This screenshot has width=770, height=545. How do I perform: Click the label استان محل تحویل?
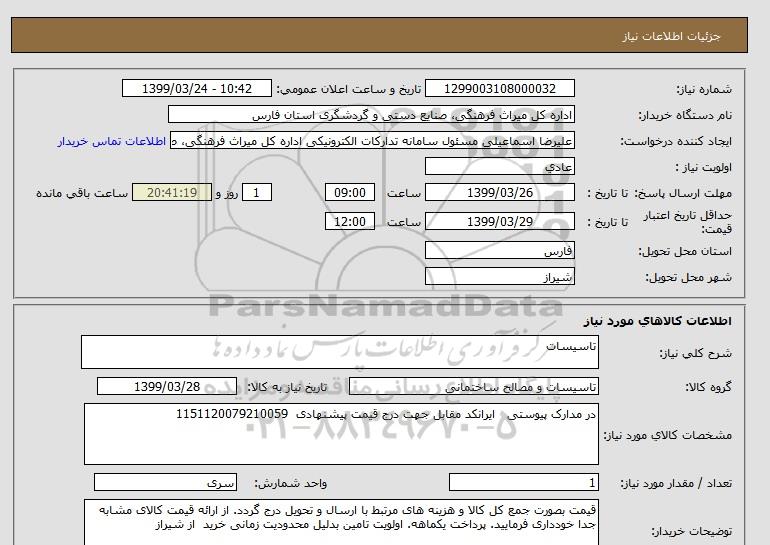(685, 251)
